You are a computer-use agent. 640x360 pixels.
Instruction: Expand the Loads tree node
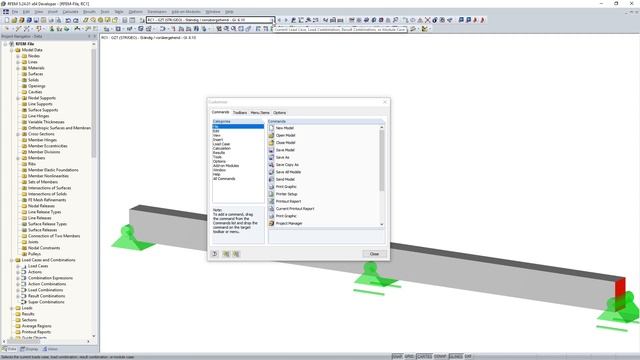click(x=12, y=309)
